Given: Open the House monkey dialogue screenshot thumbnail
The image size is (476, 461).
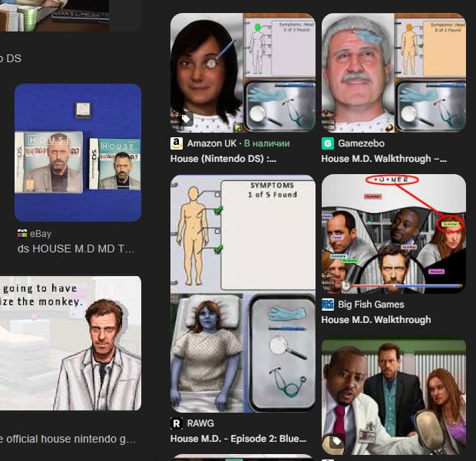Looking at the screenshot, I should pos(71,344).
